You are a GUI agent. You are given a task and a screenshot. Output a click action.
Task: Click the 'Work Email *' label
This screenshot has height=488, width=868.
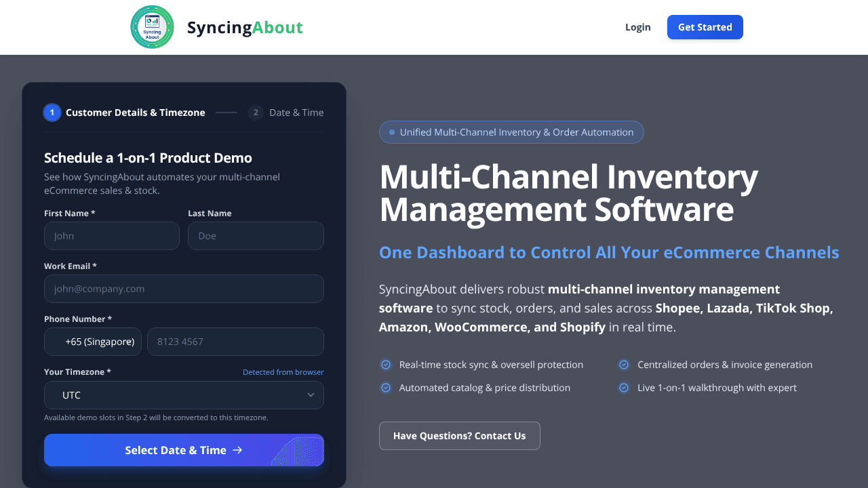tap(71, 266)
